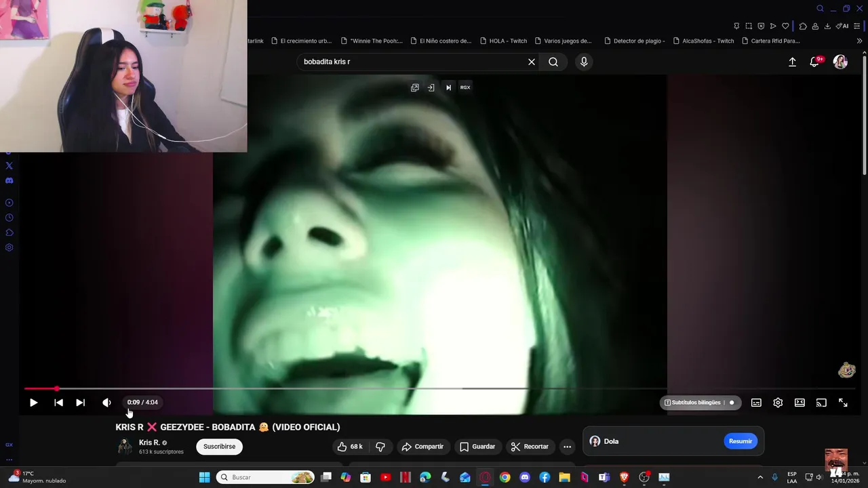This screenshot has width=868, height=488.
Task: Open bookmark El crecimiento urb...
Action: 301,41
